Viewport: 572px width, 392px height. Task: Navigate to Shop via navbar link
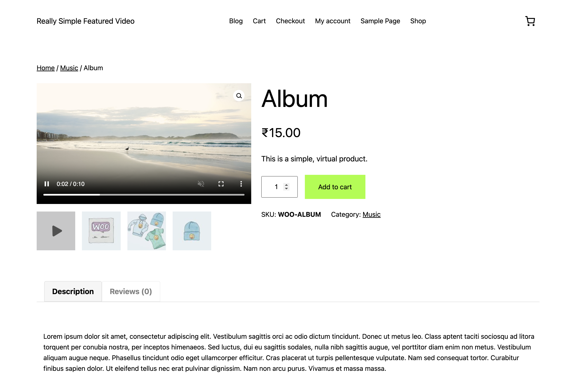pos(417,21)
